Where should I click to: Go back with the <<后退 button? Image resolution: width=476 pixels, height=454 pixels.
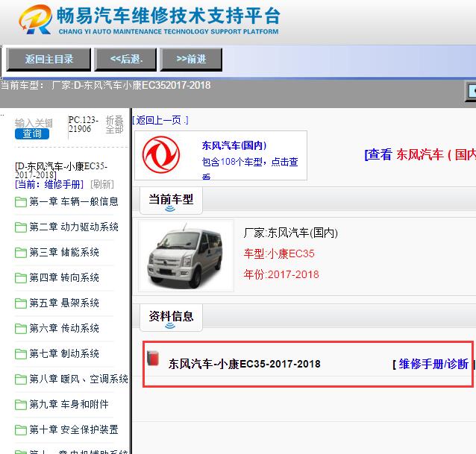125,59
